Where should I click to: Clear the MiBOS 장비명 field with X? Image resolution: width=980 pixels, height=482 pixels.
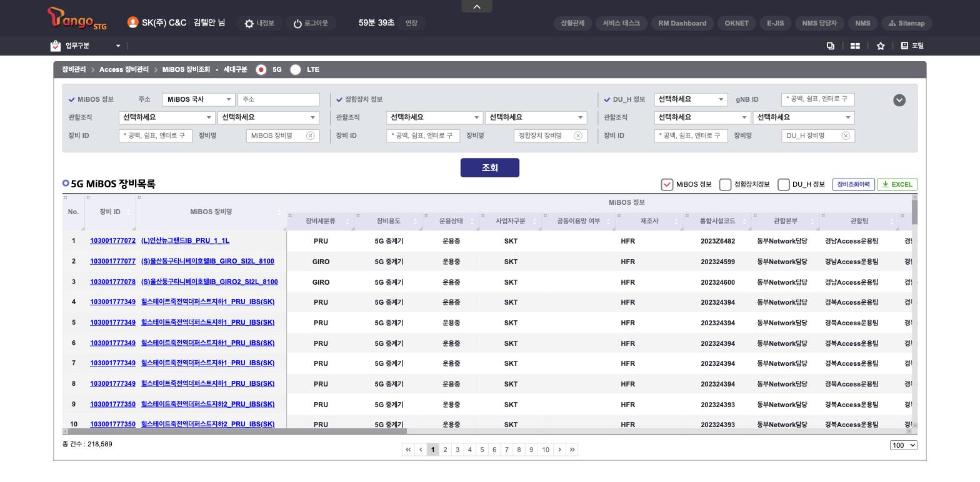pyautogui.click(x=310, y=135)
